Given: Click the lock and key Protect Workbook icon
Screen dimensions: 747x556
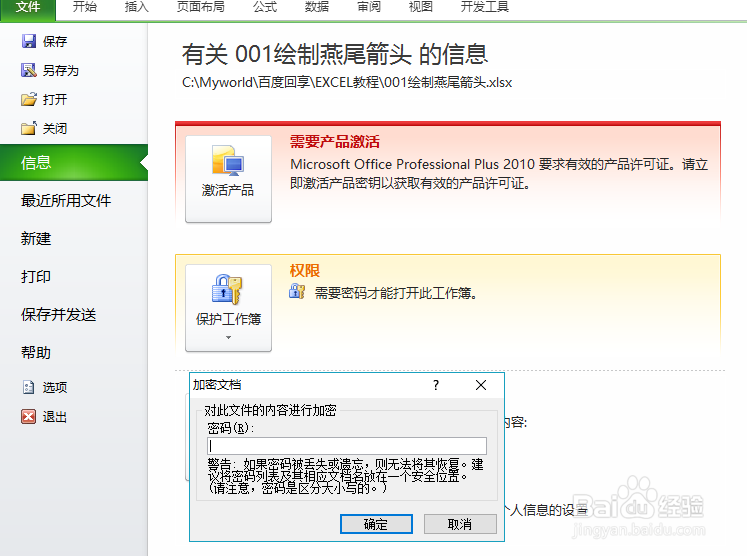Looking at the screenshot, I should point(227,289).
